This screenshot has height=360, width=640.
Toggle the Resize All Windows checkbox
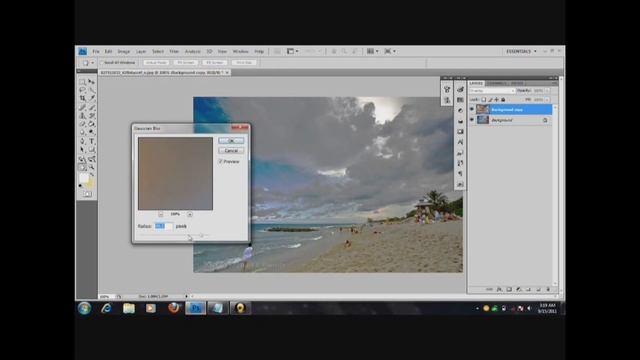pos(102,63)
